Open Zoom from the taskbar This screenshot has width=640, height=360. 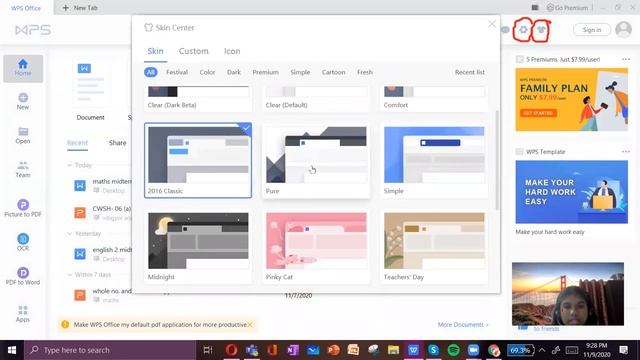coord(473,350)
